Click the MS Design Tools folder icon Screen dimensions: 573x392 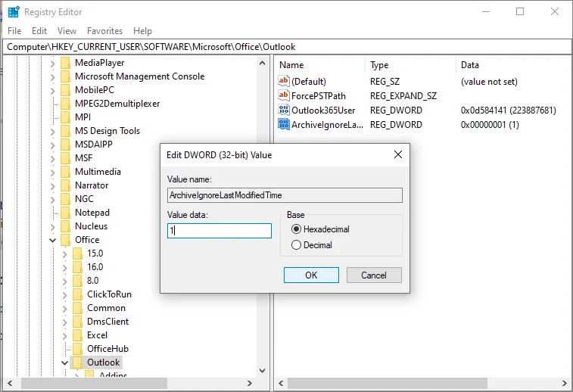pos(66,131)
